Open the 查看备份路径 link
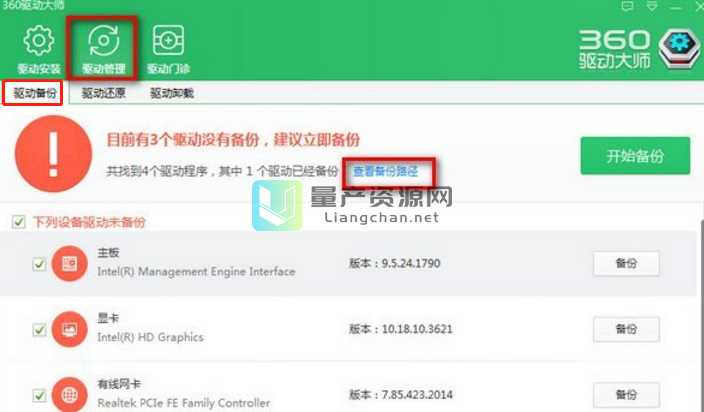This screenshot has height=412, width=704. pos(385,171)
